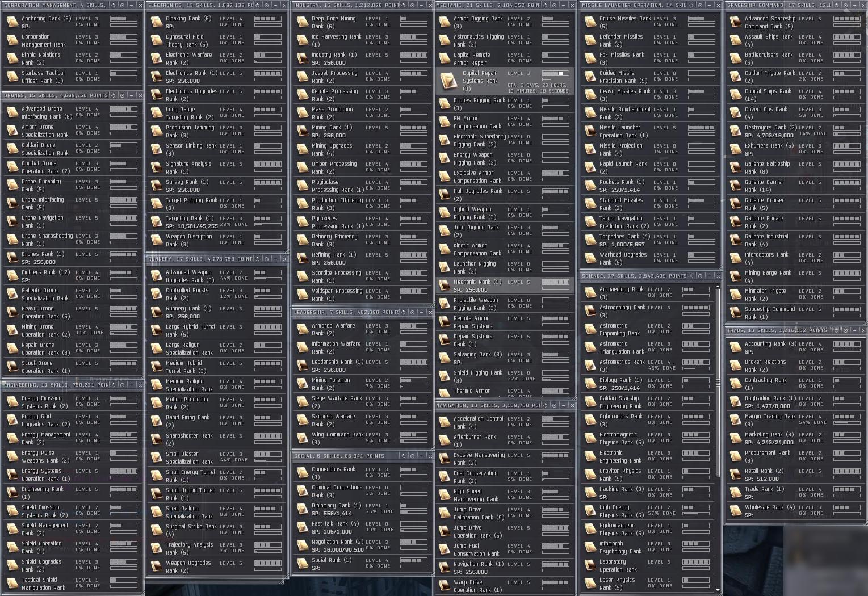Click circle icon in Engineering panel header
Image resolution: width=868 pixels, height=596 pixels.
122,385
